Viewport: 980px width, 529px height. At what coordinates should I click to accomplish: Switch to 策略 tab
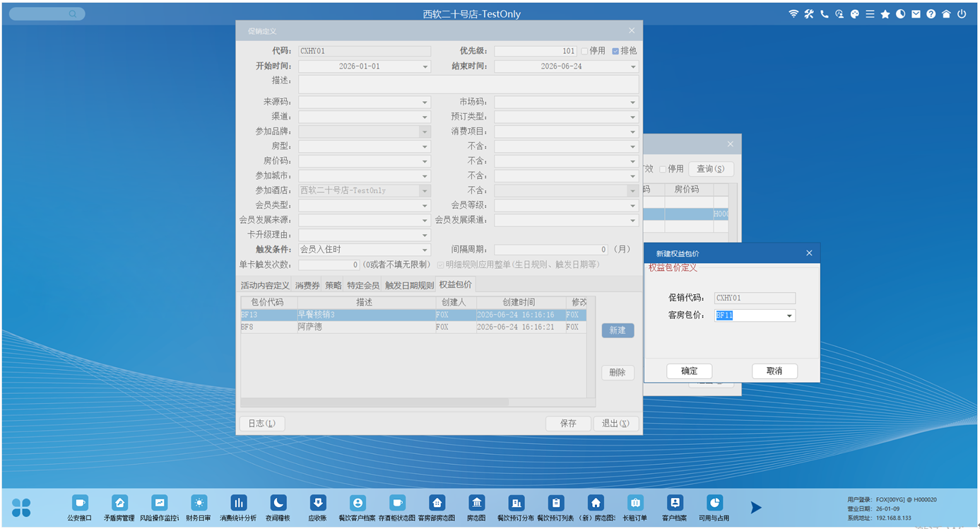pos(333,285)
